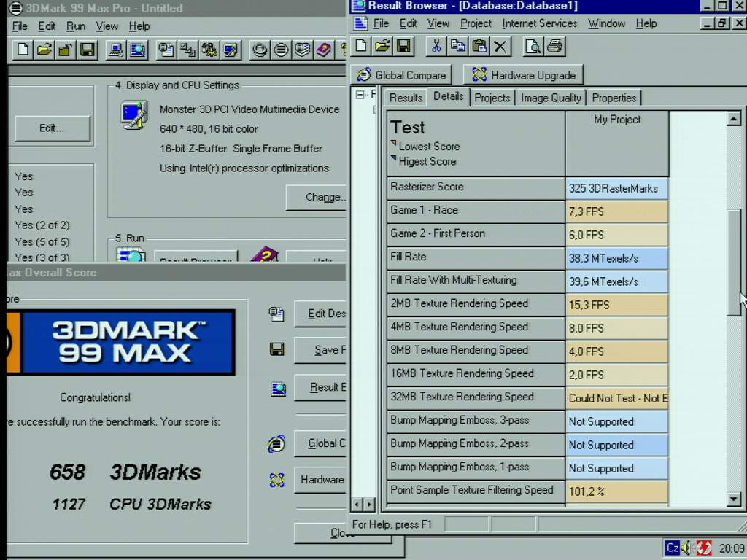Viewport: 747px width, 560px height.
Task: Click the 101,2 % Point Sample value
Action: click(617, 491)
